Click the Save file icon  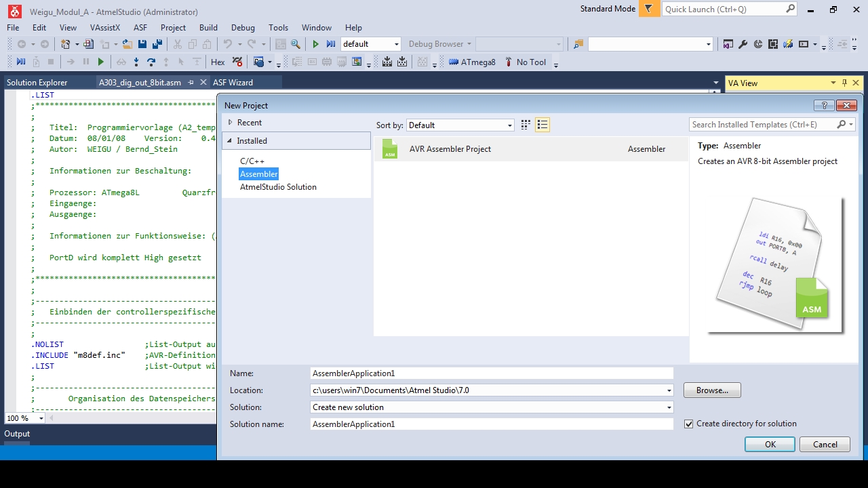tap(142, 44)
